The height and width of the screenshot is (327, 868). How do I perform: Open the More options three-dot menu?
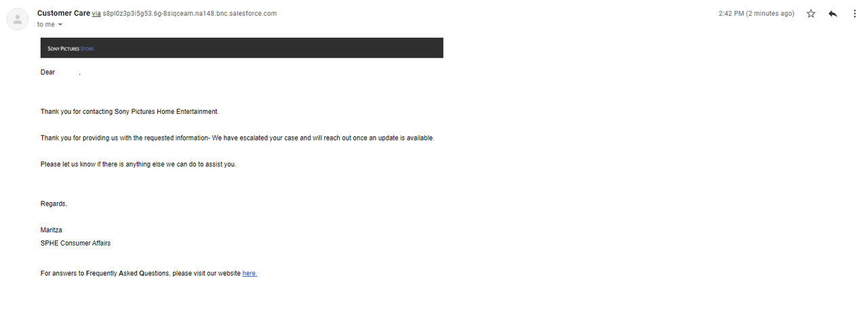pyautogui.click(x=854, y=14)
